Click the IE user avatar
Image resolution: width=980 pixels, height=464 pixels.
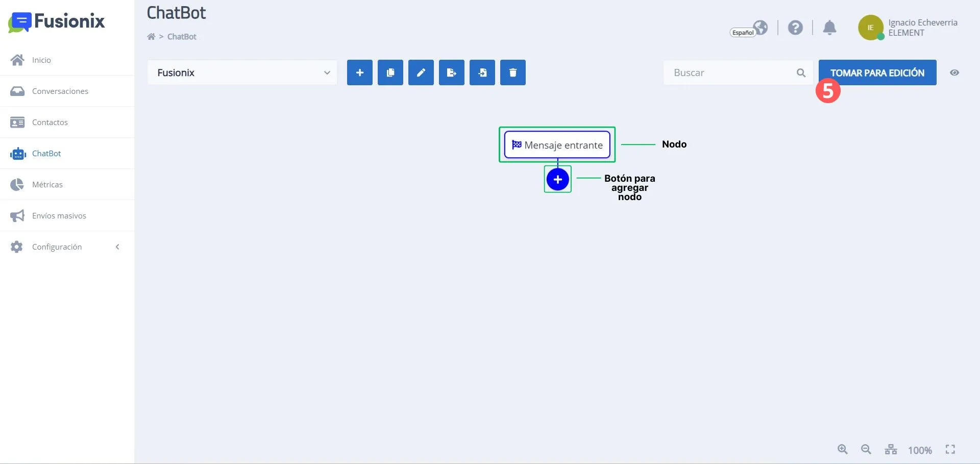pyautogui.click(x=871, y=28)
